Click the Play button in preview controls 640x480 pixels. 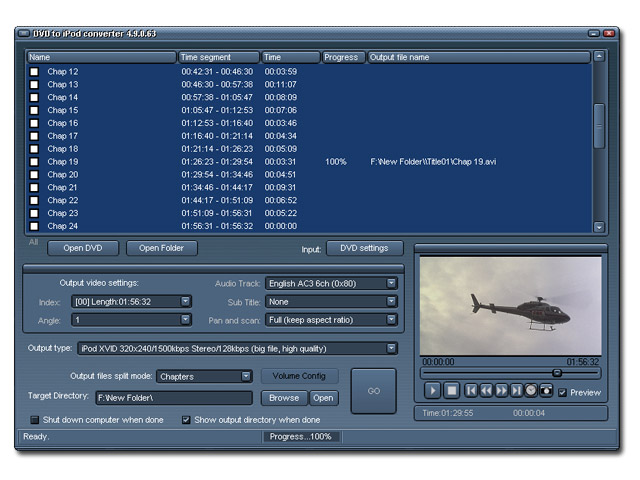[433, 391]
